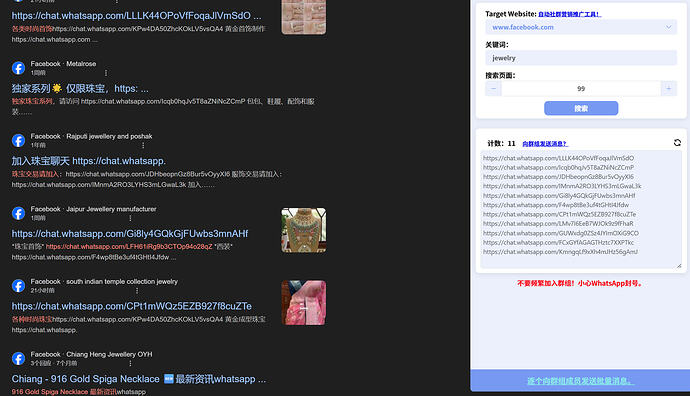Image resolution: width=690 pixels, height=396 pixels.
Task: Click the red WhatsApp ban warning text
Action: click(581, 283)
